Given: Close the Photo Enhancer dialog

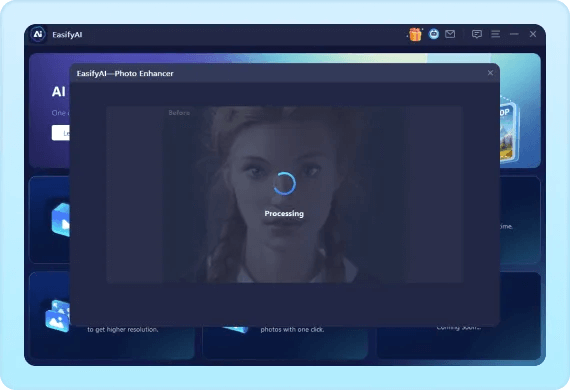Looking at the screenshot, I should tap(490, 73).
